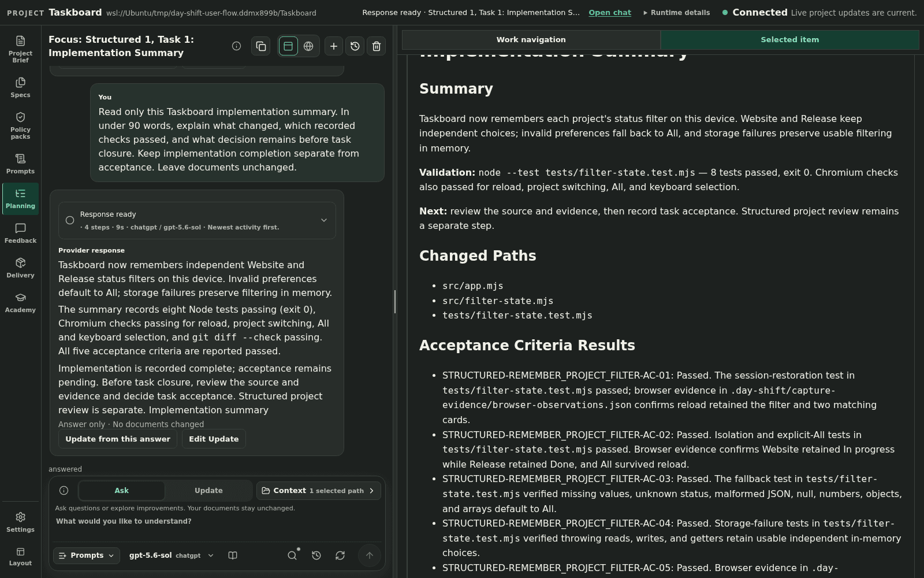Click the Connected status indicator

755,13
